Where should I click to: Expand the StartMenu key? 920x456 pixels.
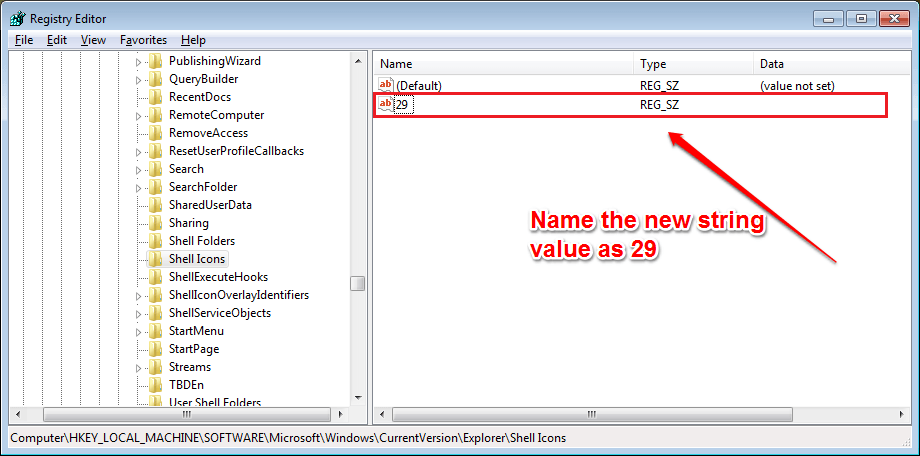point(138,332)
